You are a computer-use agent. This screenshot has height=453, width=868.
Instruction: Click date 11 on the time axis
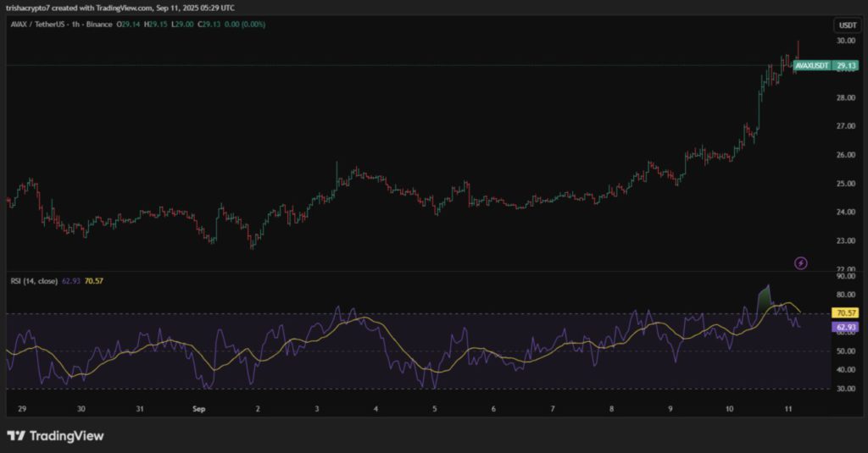pyautogui.click(x=788, y=408)
